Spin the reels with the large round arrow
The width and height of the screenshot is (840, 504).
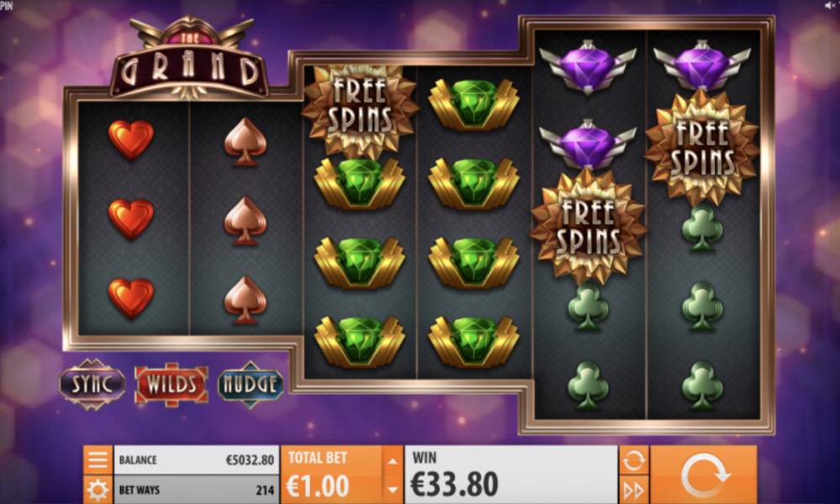point(703,475)
